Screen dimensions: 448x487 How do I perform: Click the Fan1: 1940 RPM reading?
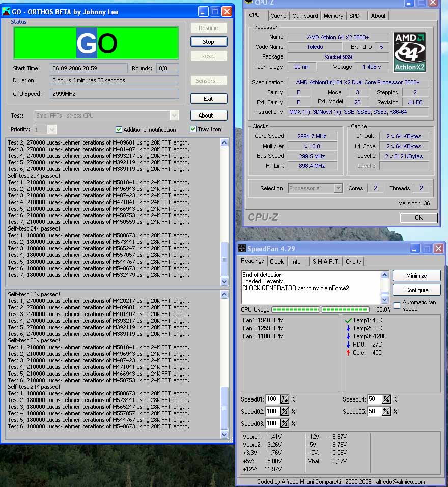point(263,320)
